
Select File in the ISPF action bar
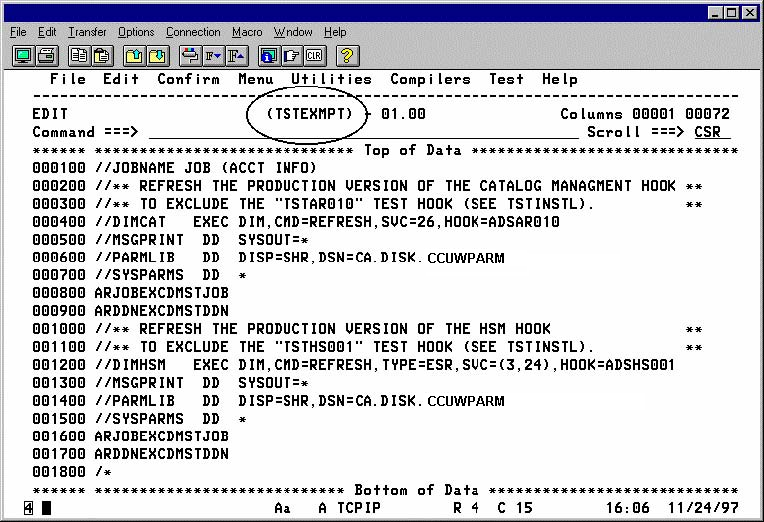(68, 79)
